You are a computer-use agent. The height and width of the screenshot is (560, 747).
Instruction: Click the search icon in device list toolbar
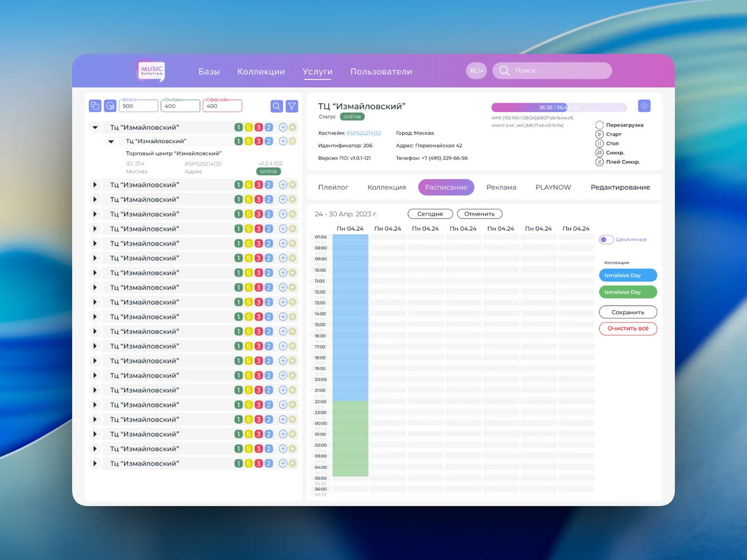(x=276, y=106)
